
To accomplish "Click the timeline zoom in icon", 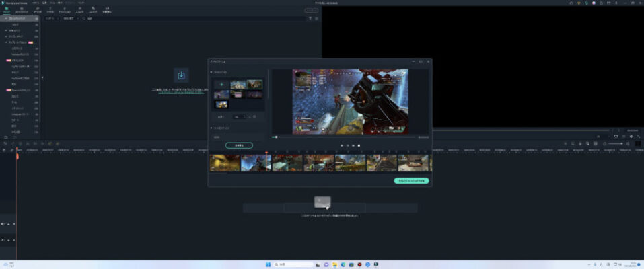I will [627, 143].
